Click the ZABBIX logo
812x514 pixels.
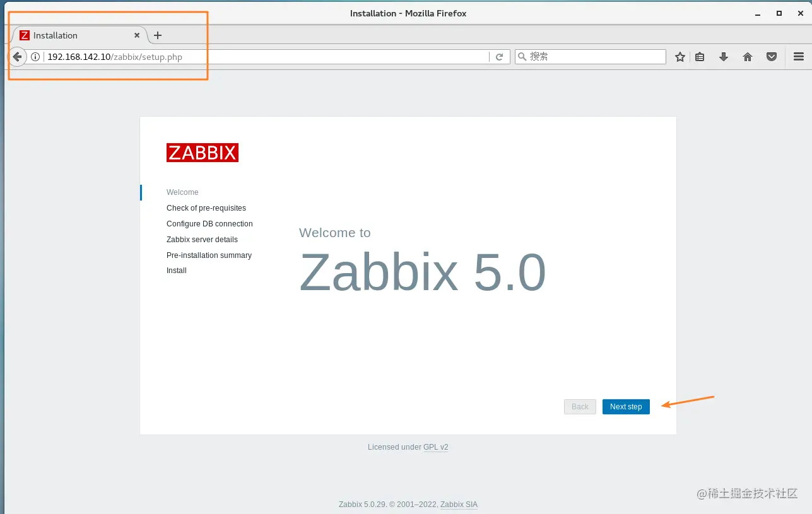203,153
